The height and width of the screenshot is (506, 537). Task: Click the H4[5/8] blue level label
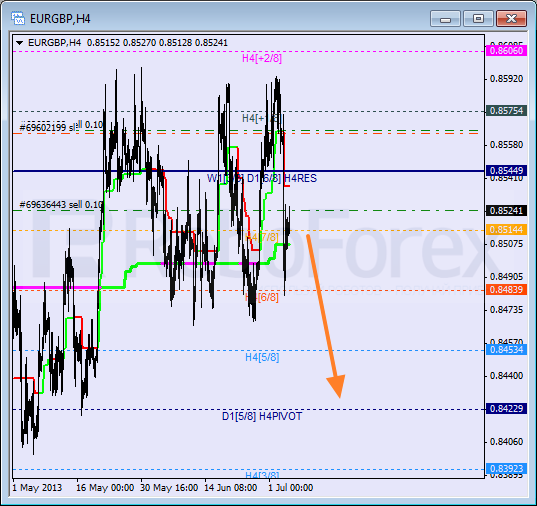[262, 357]
